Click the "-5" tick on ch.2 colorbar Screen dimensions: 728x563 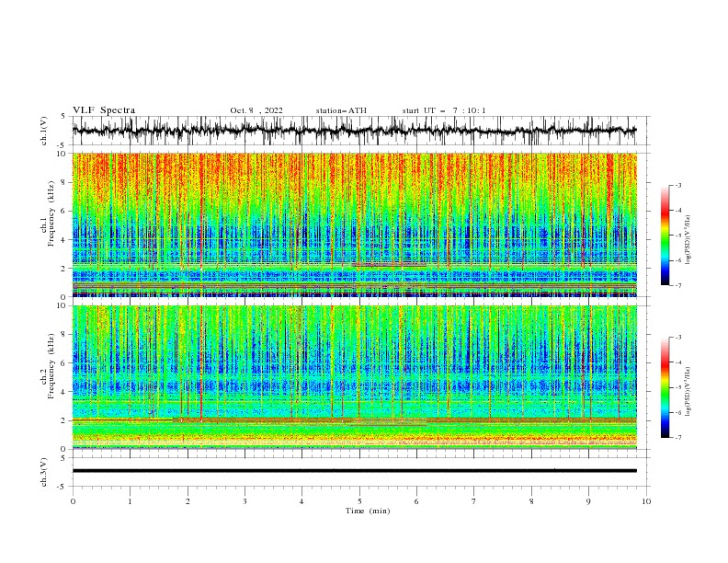pyautogui.click(x=678, y=387)
